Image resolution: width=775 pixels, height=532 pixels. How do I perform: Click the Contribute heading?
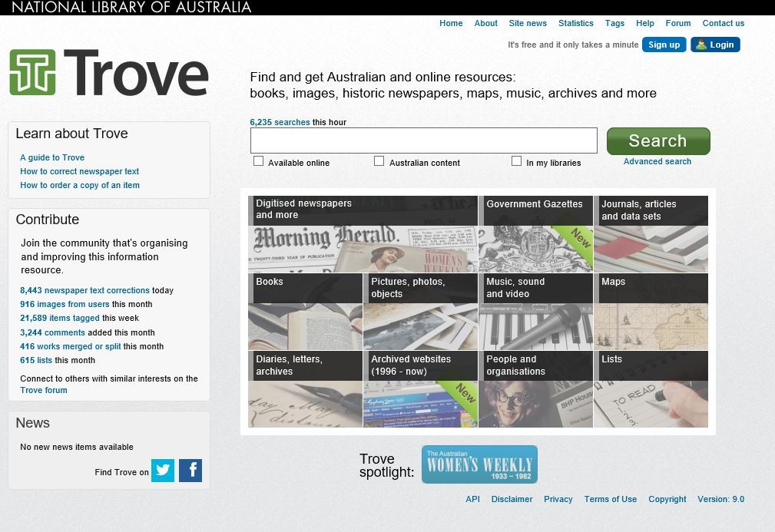pyautogui.click(x=48, y=220)
